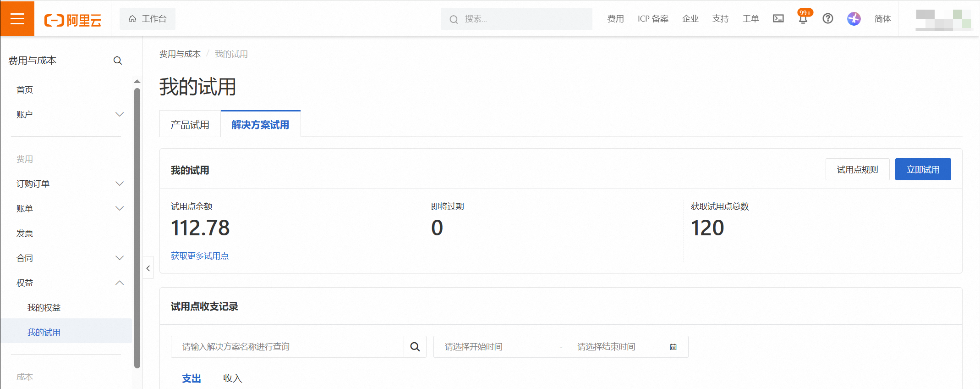Open the help question-mark icon
Screen dimensions: 980x389
828,18
